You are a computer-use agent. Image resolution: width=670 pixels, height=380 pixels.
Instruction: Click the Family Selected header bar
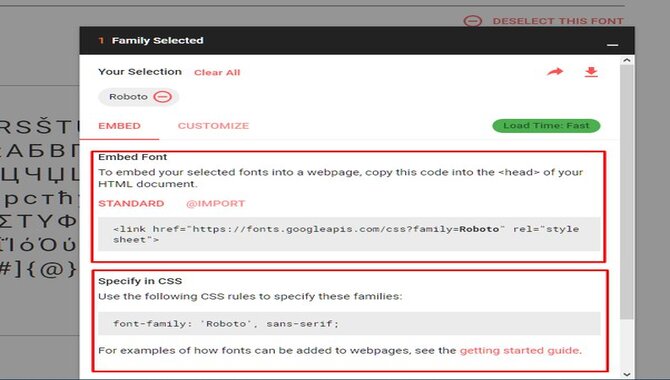pyautogui.click(x=357, y=41)
